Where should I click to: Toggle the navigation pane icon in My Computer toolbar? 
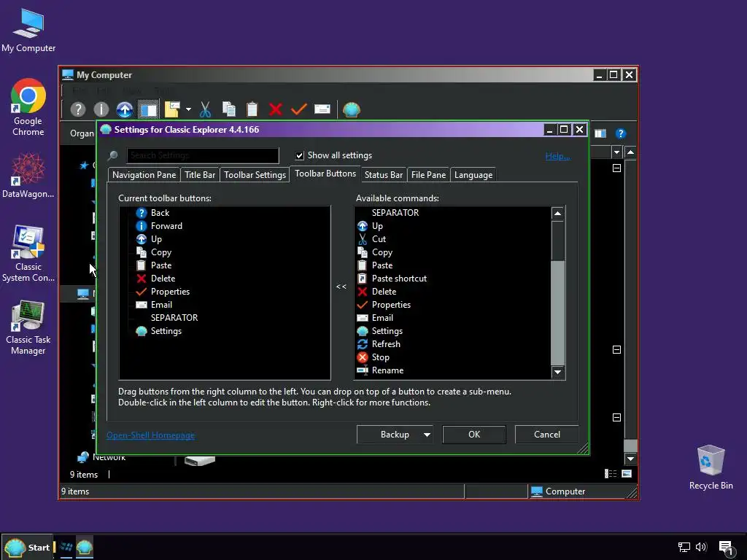[x=148, y=109]
